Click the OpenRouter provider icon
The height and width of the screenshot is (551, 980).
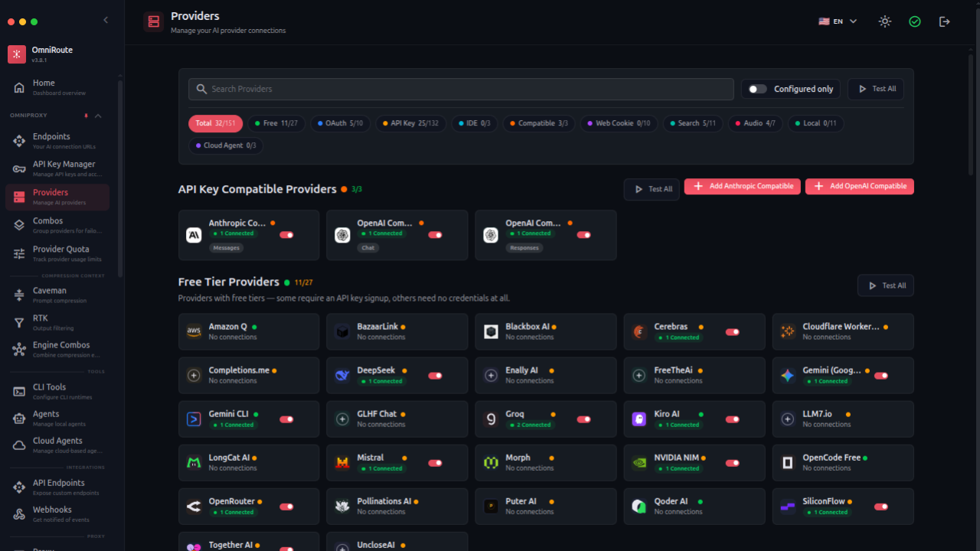click(194, 506)
